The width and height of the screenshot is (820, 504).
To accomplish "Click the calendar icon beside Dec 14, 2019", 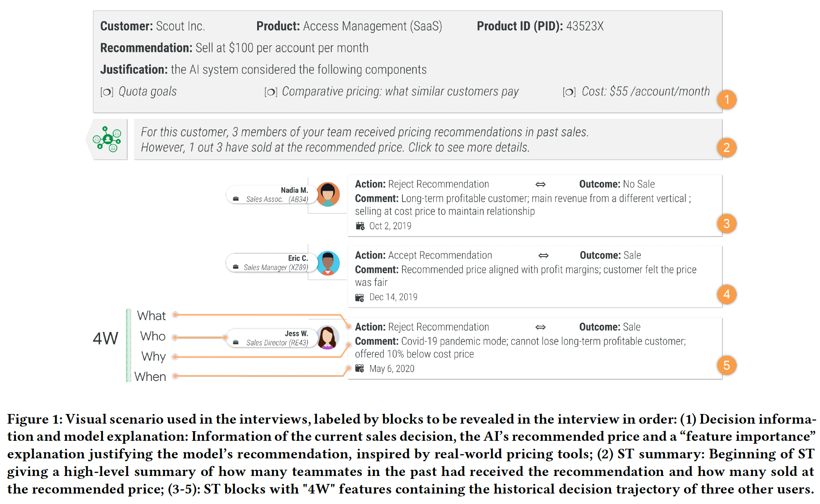I will point(360,298).
